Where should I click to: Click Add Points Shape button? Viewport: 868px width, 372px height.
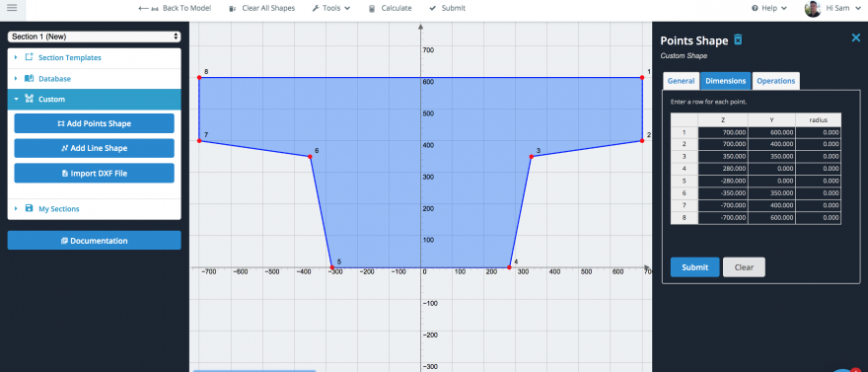94,123
